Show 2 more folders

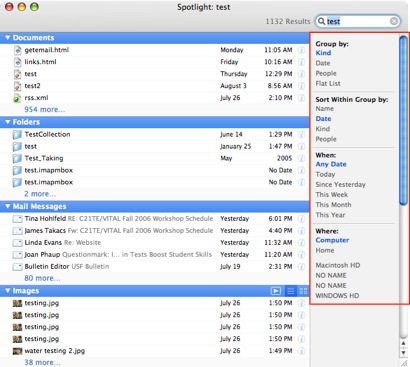point(40,194)
